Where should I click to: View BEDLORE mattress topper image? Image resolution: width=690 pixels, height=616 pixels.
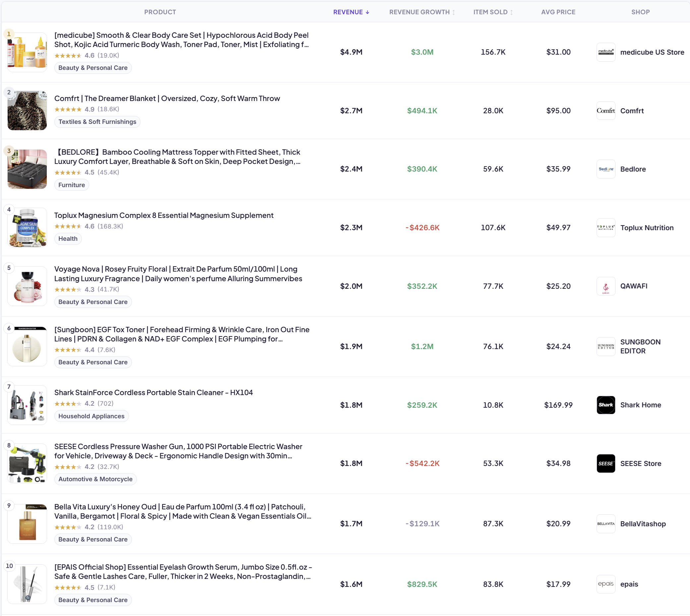[27, 169]
